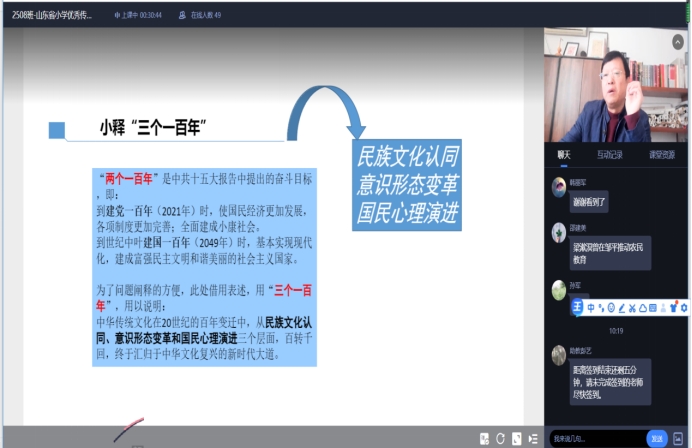The height and width of the screenshot is (448, 692).
Task: Open the emoji face icon in IME bar
Action: coord(611,308)
